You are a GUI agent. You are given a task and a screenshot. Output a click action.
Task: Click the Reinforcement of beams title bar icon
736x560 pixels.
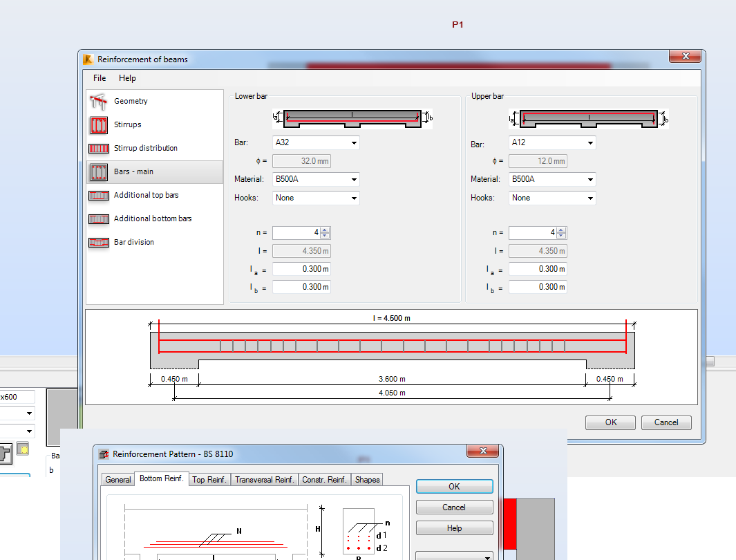click(88, 59)
